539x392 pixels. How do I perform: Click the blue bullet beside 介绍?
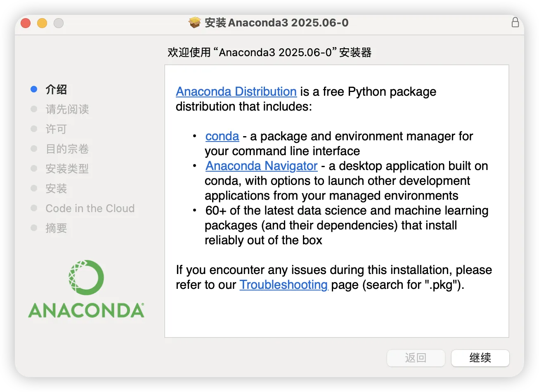[x=34, y=89]
